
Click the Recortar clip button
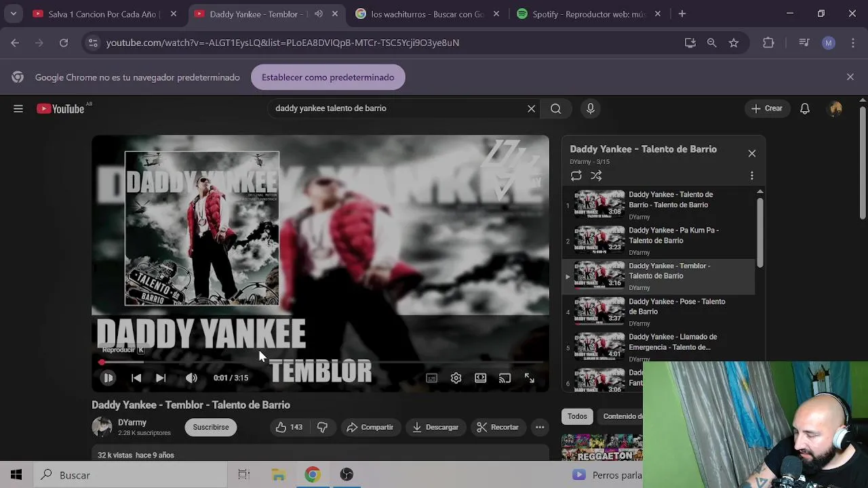pyautogui.click(x=498, y=427)
